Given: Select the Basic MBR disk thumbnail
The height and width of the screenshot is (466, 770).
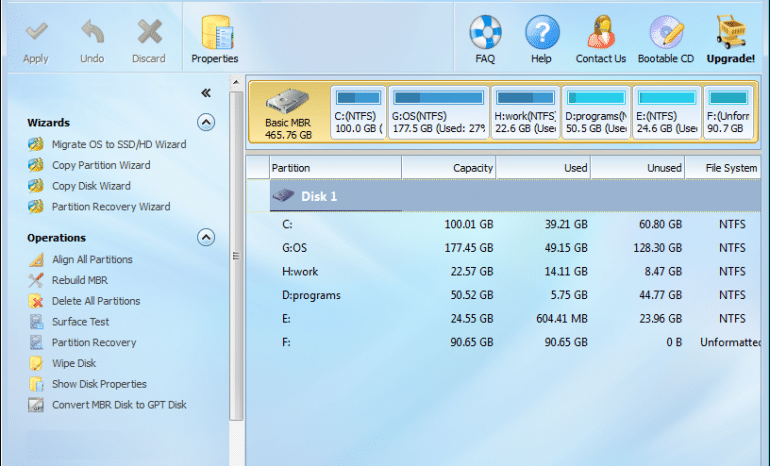Looking at the screenshot, I should point(289,110).
